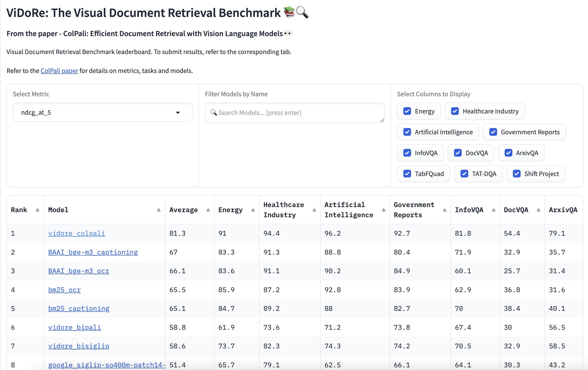Click the ndcg_at_5 dropdown arrow
The height and width of the screenshot is (370, 588).
[x=178, y=113]
